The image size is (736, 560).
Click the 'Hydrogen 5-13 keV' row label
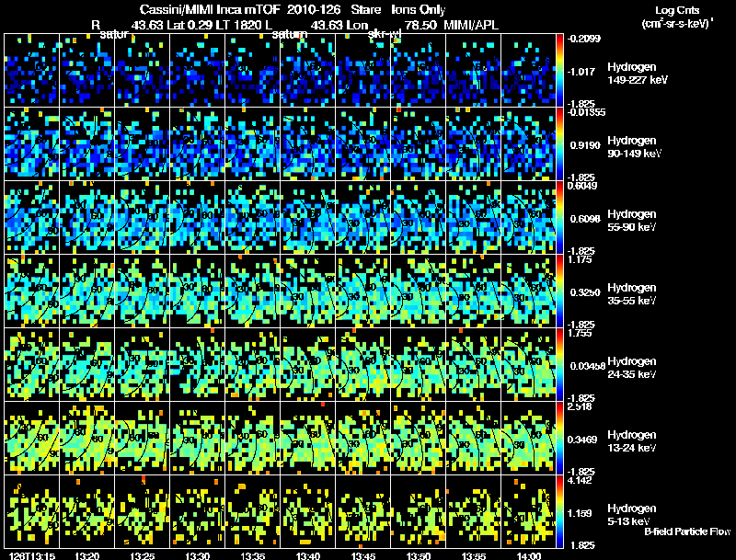[632, 515]
